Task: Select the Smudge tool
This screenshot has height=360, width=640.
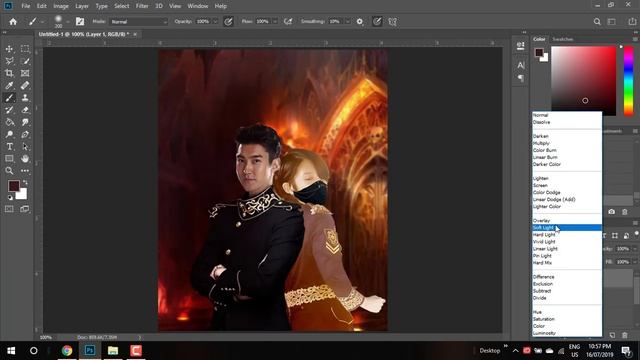Action: tap(25, 122)
